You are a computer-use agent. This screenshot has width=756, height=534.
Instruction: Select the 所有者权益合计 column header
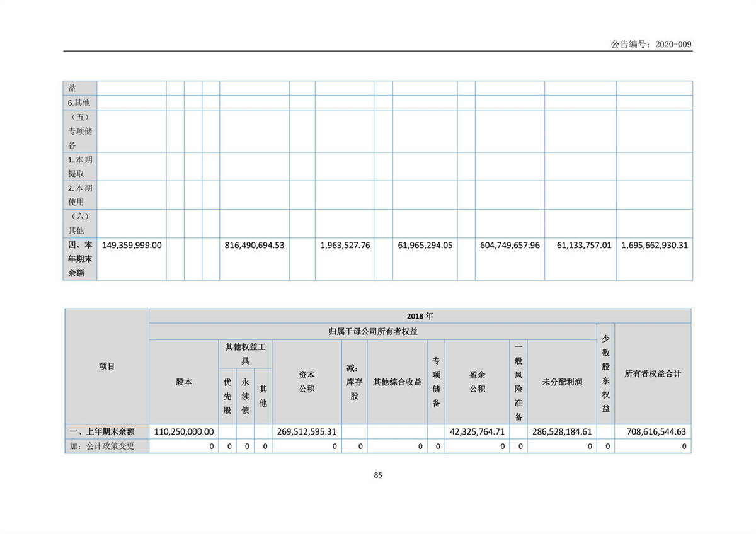pyautogui.click(x=652, y=373)
